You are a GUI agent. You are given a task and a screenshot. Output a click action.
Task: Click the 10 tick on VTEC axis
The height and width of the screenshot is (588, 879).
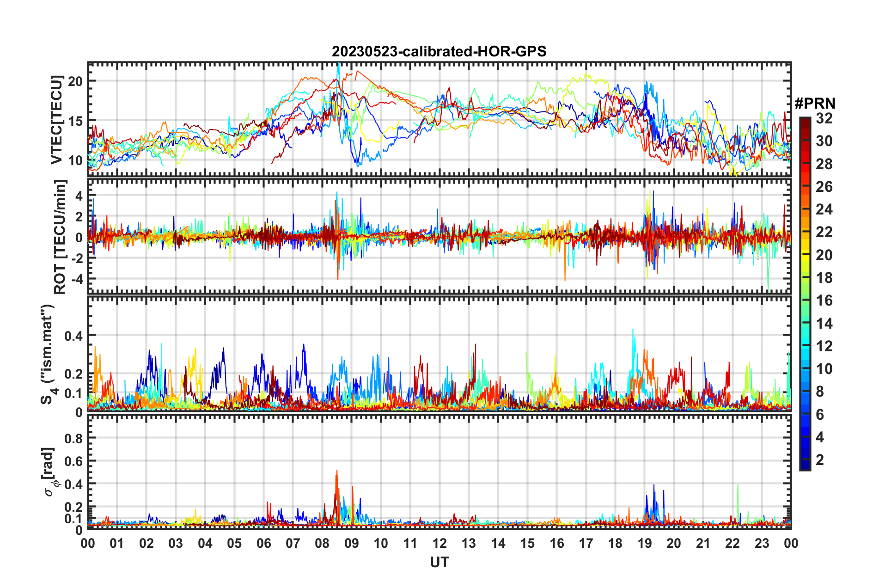tap(75, 161)
